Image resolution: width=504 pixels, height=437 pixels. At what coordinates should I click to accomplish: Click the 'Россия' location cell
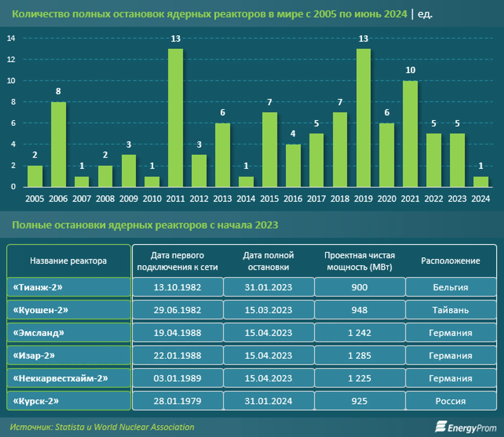click(451, 401)
